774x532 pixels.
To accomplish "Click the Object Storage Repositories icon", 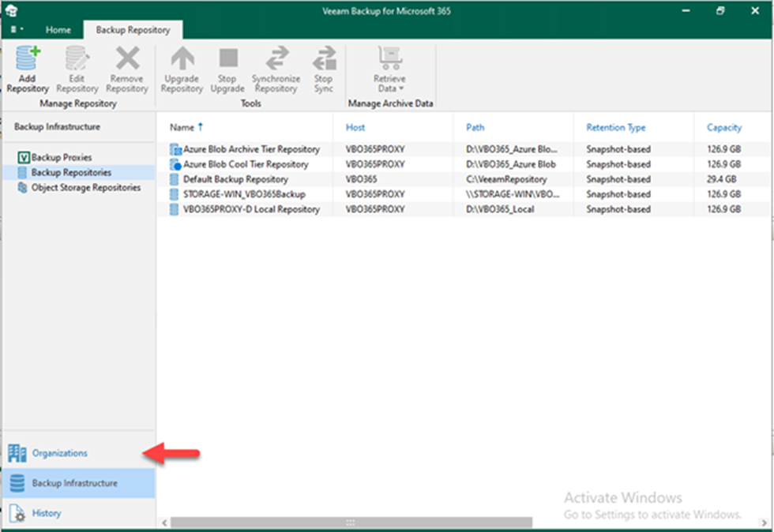I will click(x=23, y=188).
